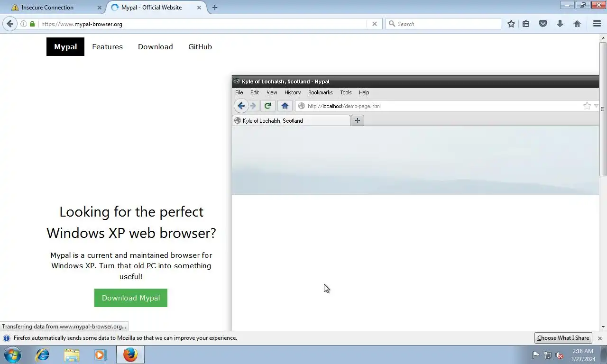The image size is (607, 364).
Task: Open File menu in Mypal demo image
Action: pyautogui.click(x=239, y=92)
